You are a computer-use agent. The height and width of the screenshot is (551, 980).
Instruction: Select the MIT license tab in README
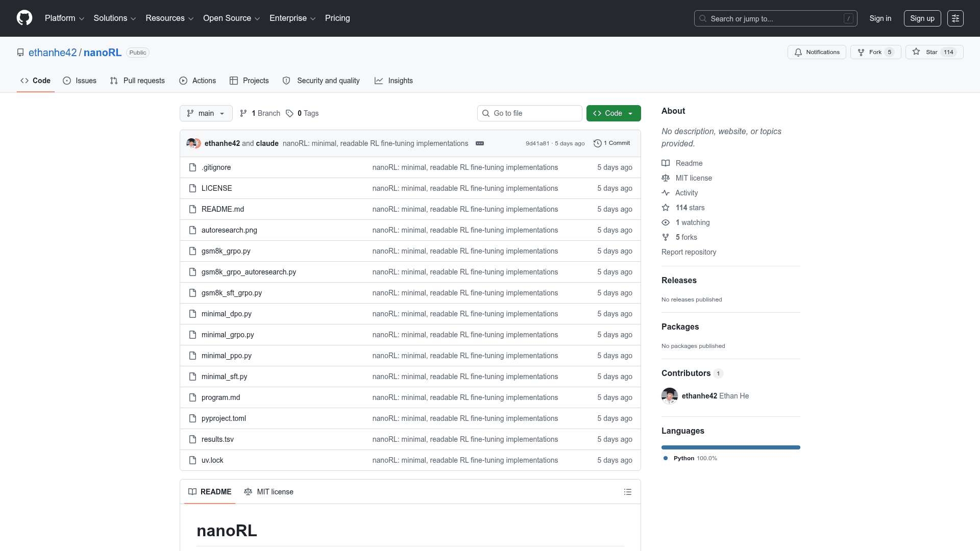point(269,492)
